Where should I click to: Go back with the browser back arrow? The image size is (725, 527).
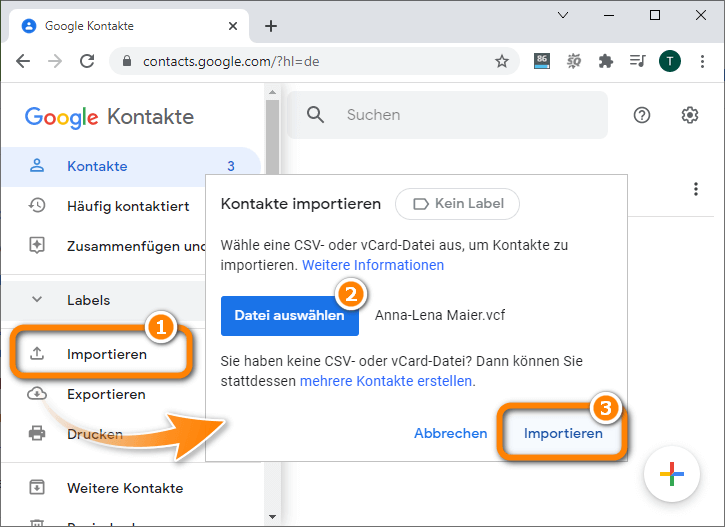click(23, 61)
